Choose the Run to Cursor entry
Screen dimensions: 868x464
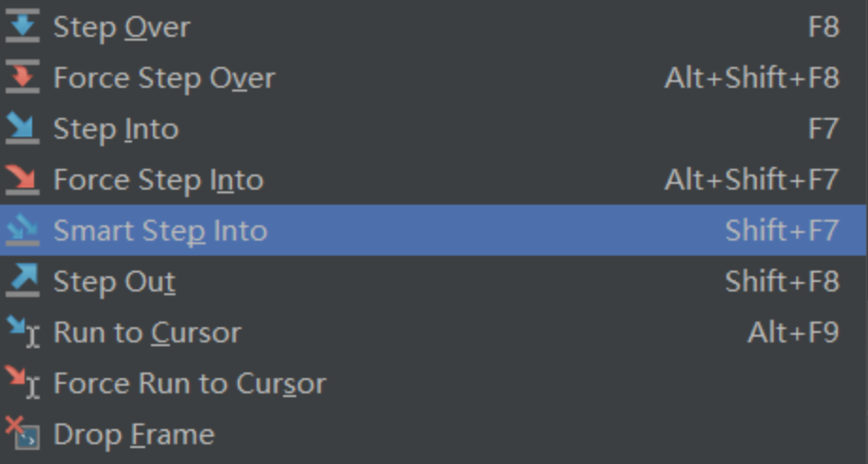click(434, 332)
